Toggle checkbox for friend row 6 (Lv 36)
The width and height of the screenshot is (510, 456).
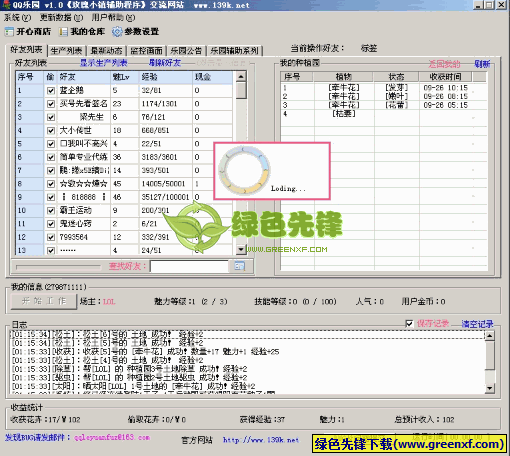[51, 157]
